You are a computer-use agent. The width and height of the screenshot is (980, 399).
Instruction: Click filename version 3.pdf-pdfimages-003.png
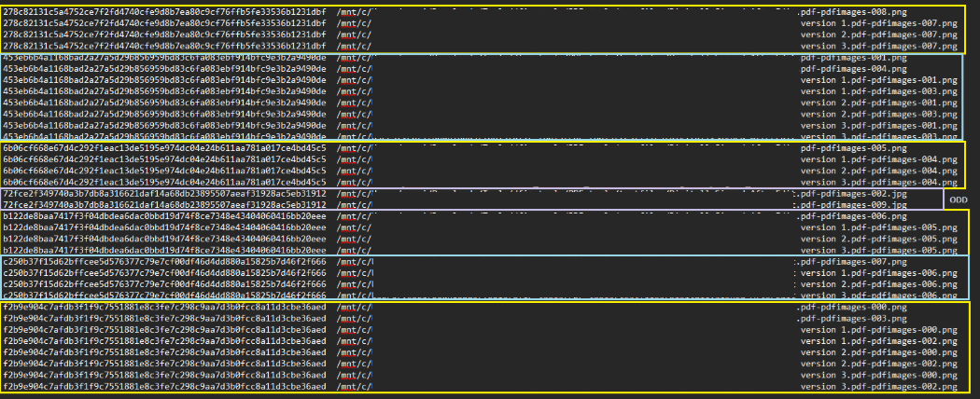point(878,137)
